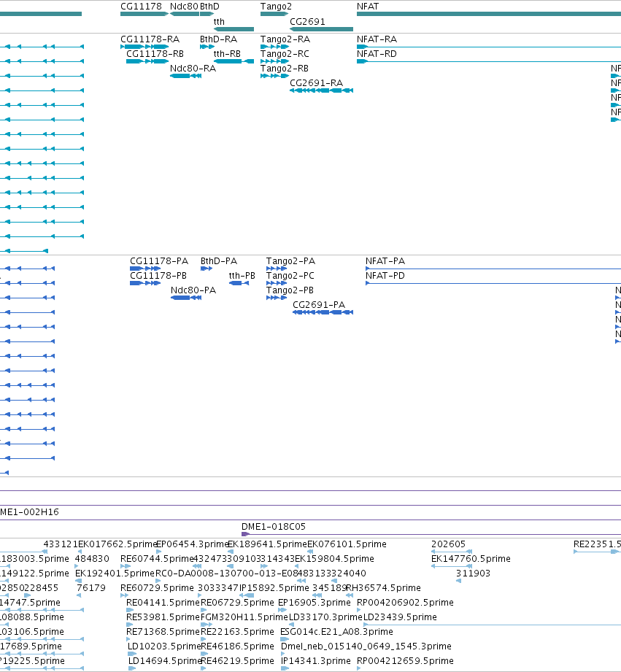Select the CG11178-PA protein label
Viewport: 621px width, 672px height.
159,261
